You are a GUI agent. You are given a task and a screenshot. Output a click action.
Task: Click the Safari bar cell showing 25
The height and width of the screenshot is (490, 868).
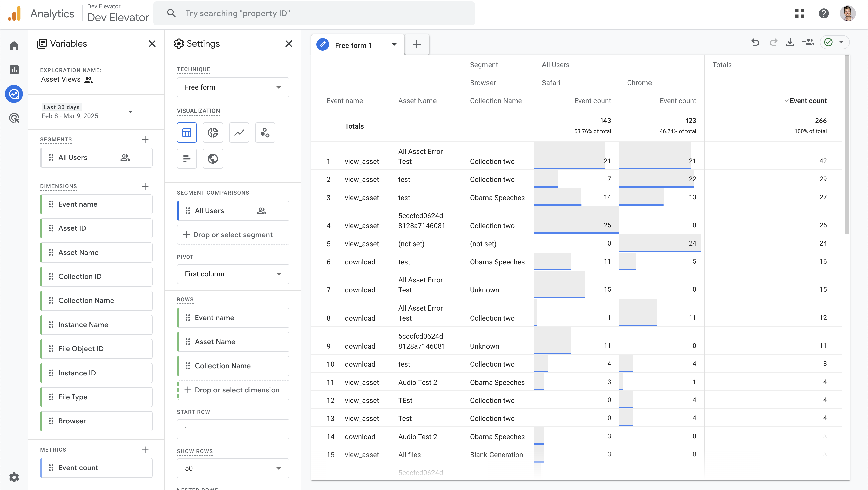(576, 220)
